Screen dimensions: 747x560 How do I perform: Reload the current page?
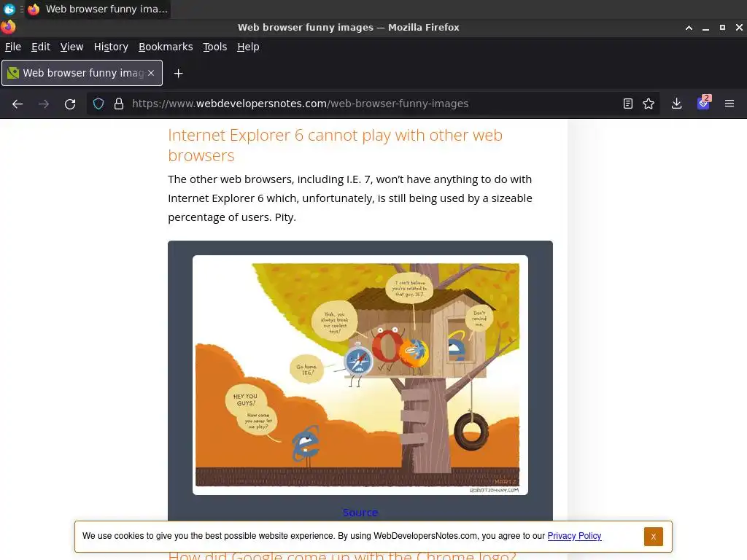70,104
